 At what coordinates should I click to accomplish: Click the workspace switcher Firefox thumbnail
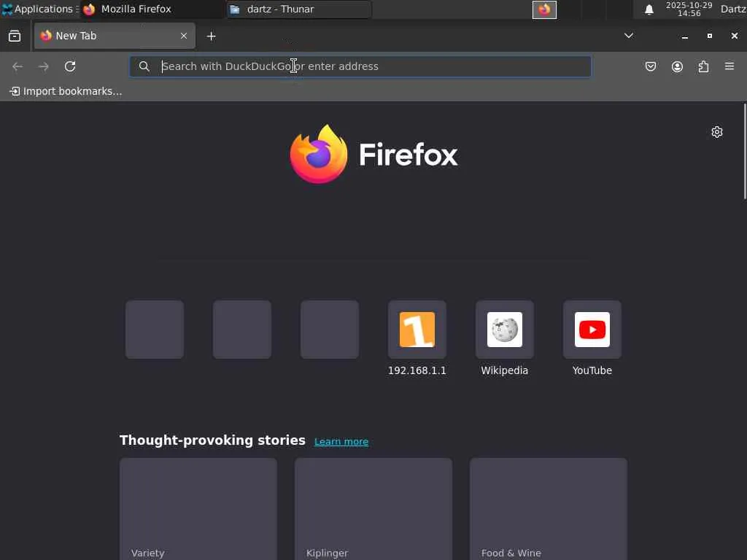click(x=544, y=9)
